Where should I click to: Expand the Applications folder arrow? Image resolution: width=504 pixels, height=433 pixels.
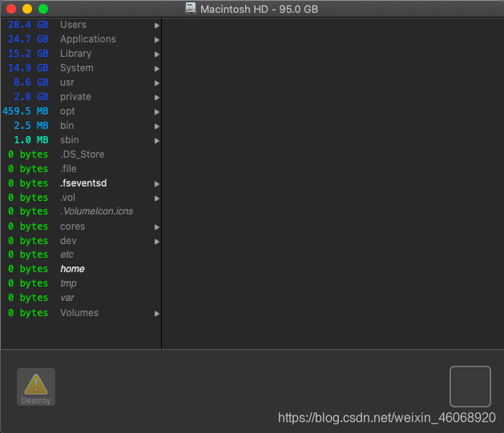click(157, 40)
